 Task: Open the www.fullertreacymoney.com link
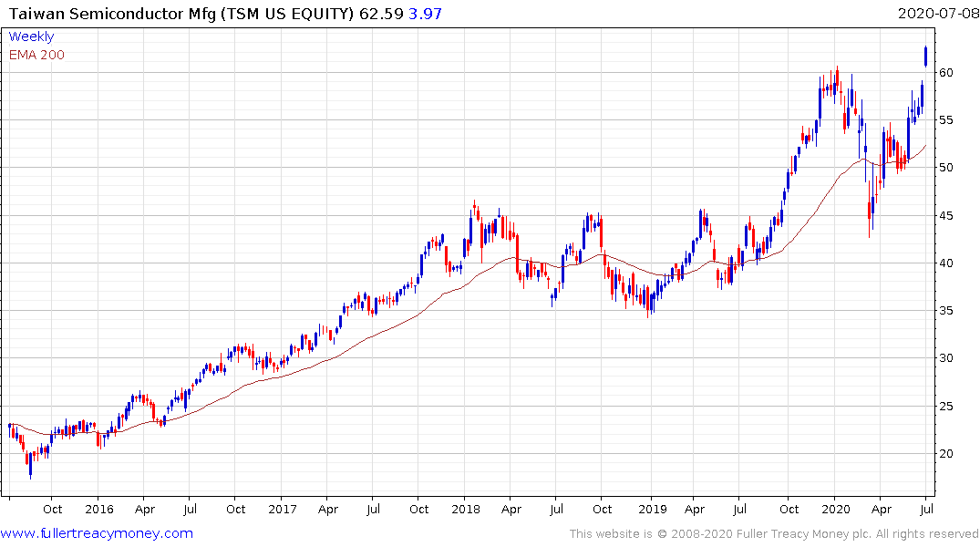[97, 533]
